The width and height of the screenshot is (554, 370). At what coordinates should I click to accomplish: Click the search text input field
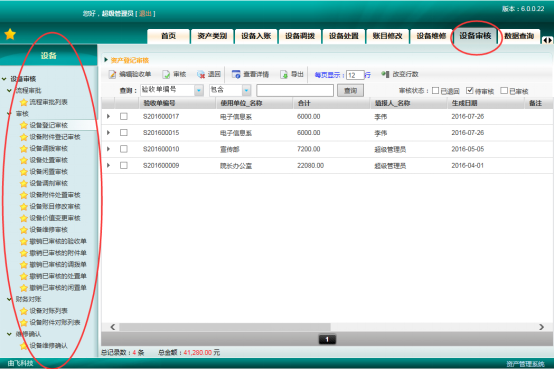pos(295,90)
